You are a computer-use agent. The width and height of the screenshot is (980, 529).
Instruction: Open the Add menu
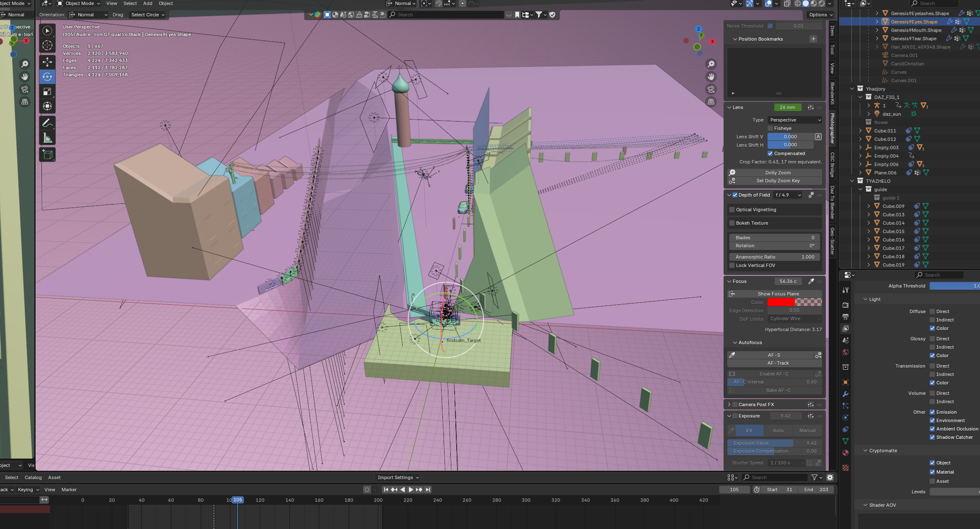(x=147, y=3)
